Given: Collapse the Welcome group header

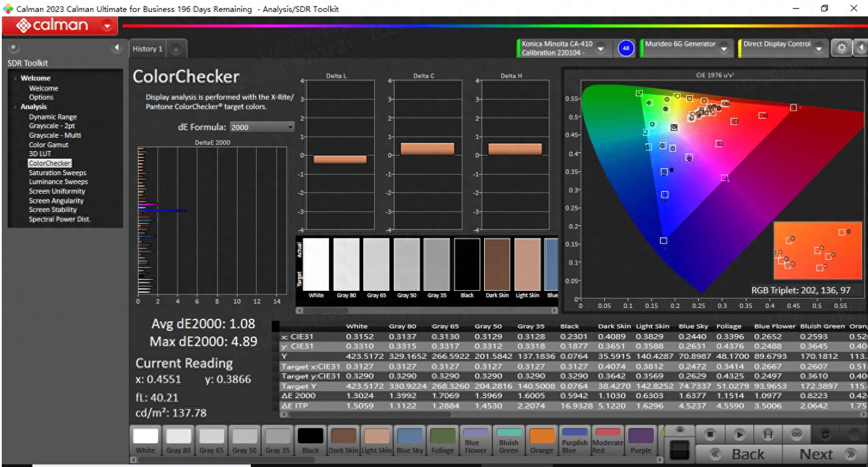Looking at the screenshot, I should [36, 78].
